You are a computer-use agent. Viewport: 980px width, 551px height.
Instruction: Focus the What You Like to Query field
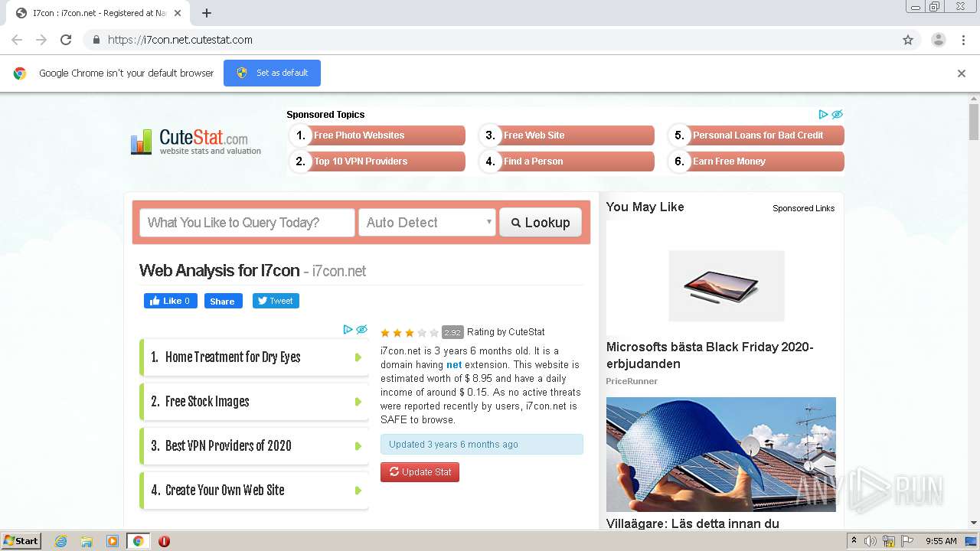[x=247, y=223]
